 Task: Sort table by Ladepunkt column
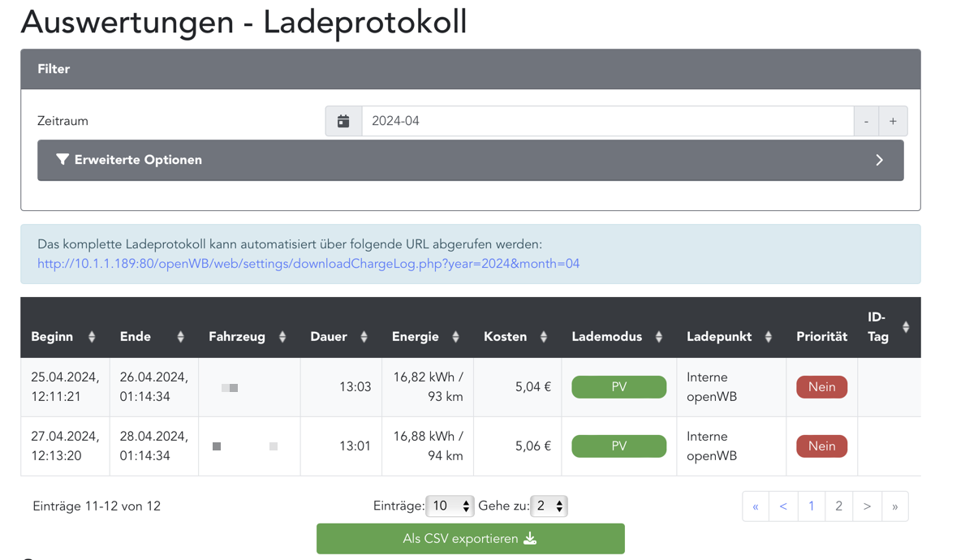click(x=730, y=337)
